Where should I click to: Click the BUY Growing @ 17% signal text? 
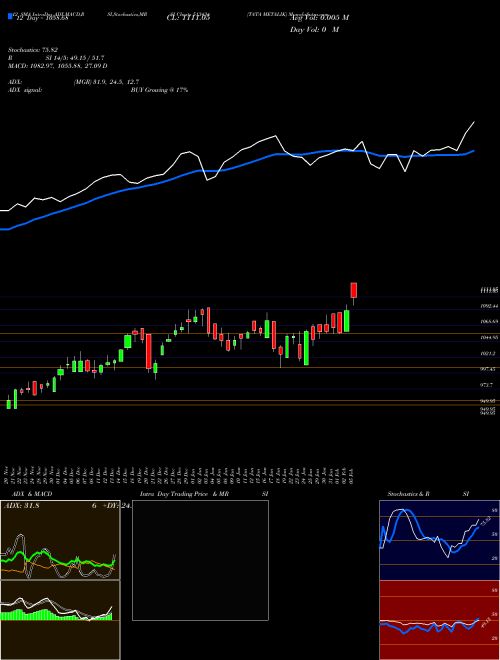coord(159,90)
